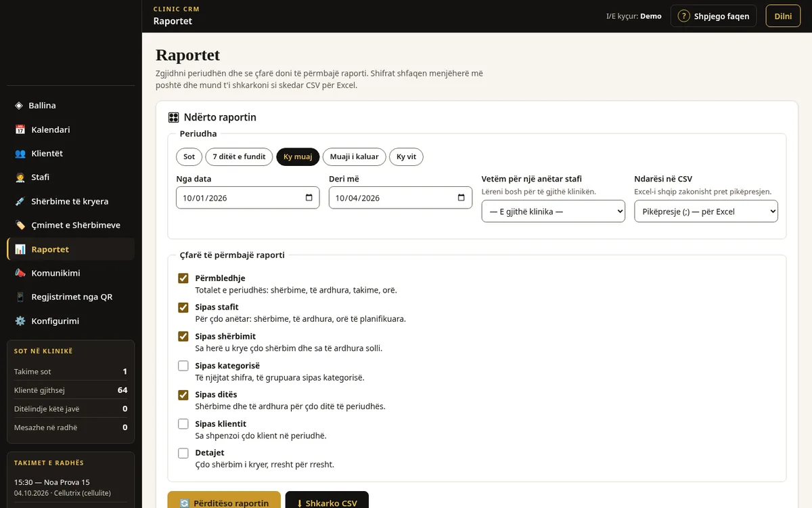The image size is (812, 508).
Task: Open Klientët in the sidebar
Action: (x=70, y=154)
